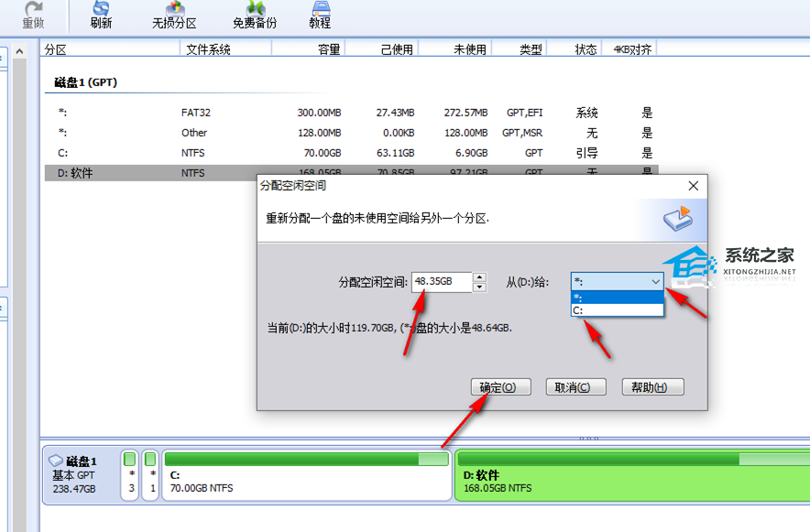Confirm with the 确定(O) button
Image resolution: width=810 pixels, height=532 pixels.
click(500, 387)
